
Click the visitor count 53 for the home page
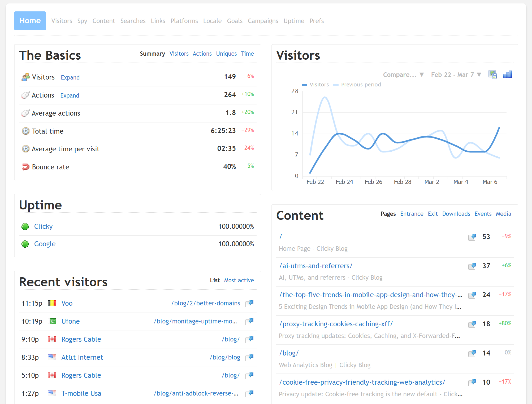(486, 237)
